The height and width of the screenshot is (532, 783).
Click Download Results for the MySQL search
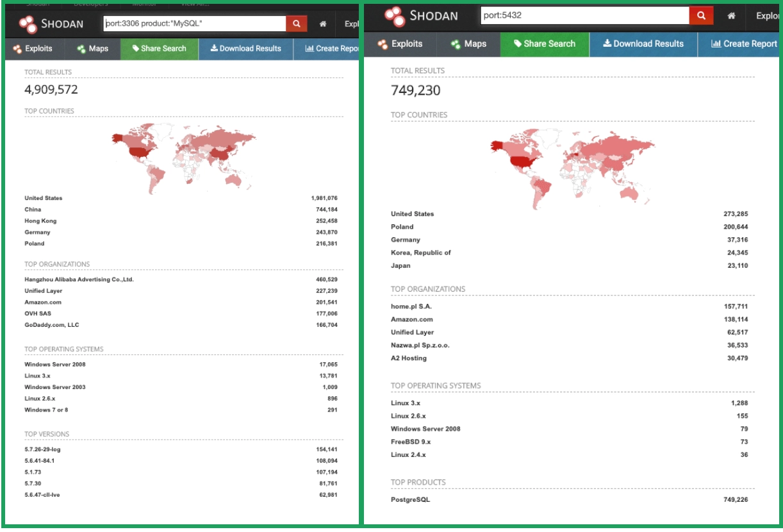coord(245,49)
